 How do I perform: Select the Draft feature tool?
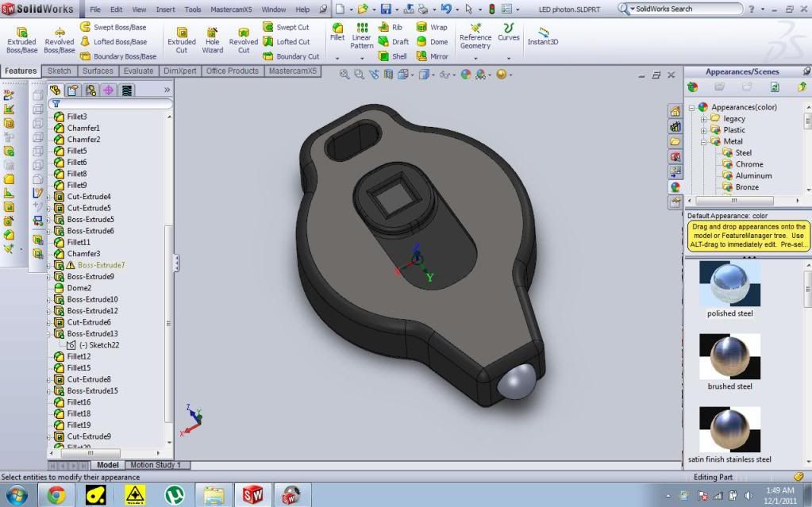point(394,41)
